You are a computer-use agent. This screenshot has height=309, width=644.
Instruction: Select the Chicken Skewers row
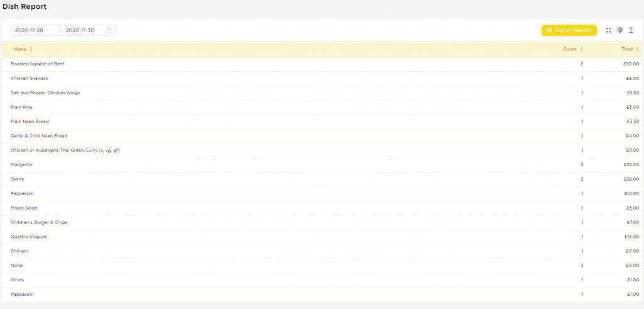322,79
